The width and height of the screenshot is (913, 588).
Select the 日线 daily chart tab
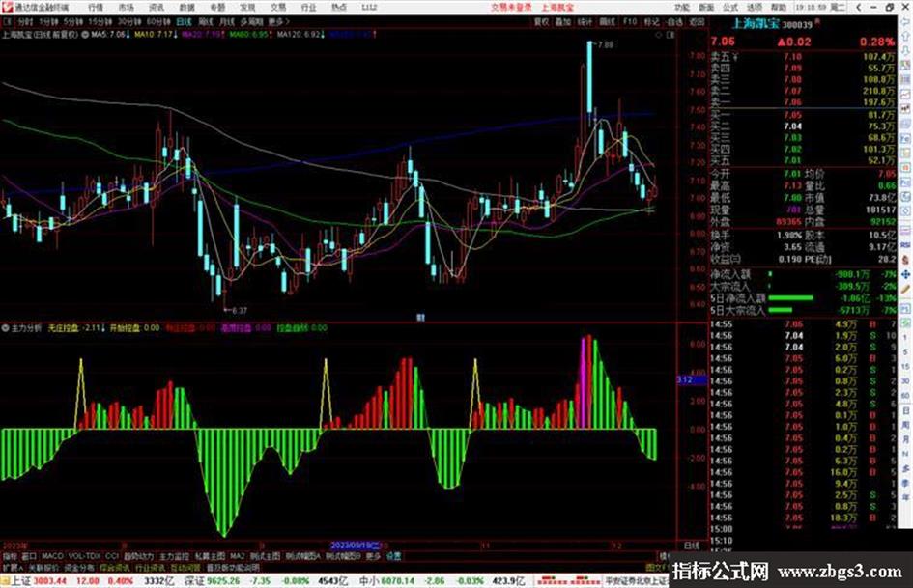184,21
